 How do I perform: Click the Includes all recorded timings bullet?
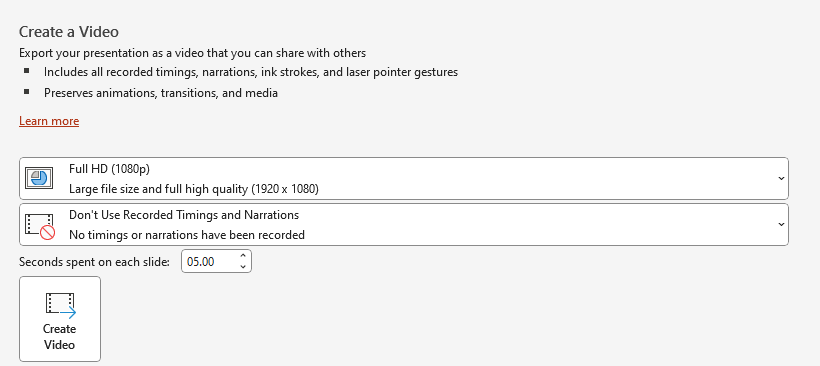click(x=251, y=72)
